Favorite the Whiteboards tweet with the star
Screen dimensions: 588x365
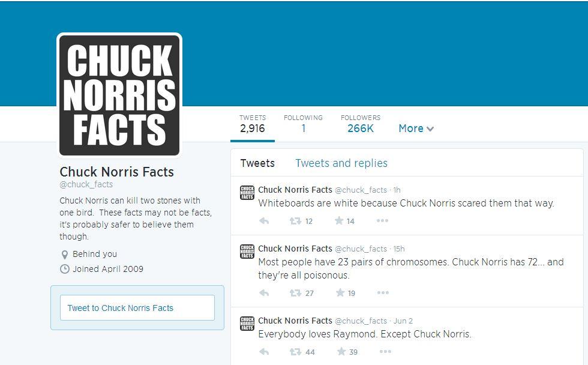click(339, 220)
